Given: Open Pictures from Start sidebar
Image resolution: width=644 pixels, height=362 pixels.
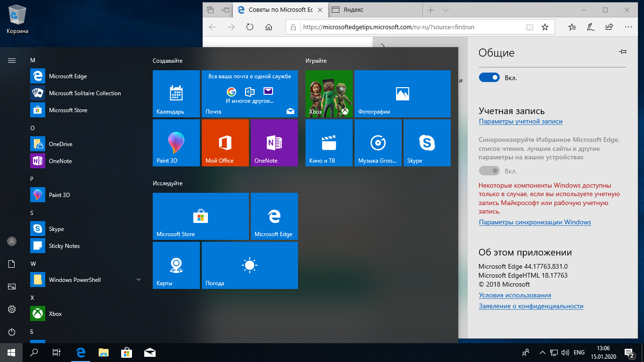Looking at the screenshot, I should (x=12, y=287).
